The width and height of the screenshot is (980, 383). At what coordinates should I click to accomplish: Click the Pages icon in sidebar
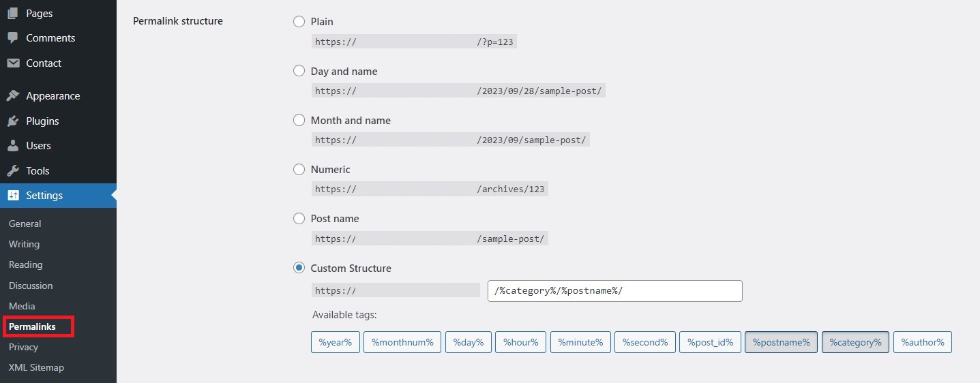click(x=13, y=13)
